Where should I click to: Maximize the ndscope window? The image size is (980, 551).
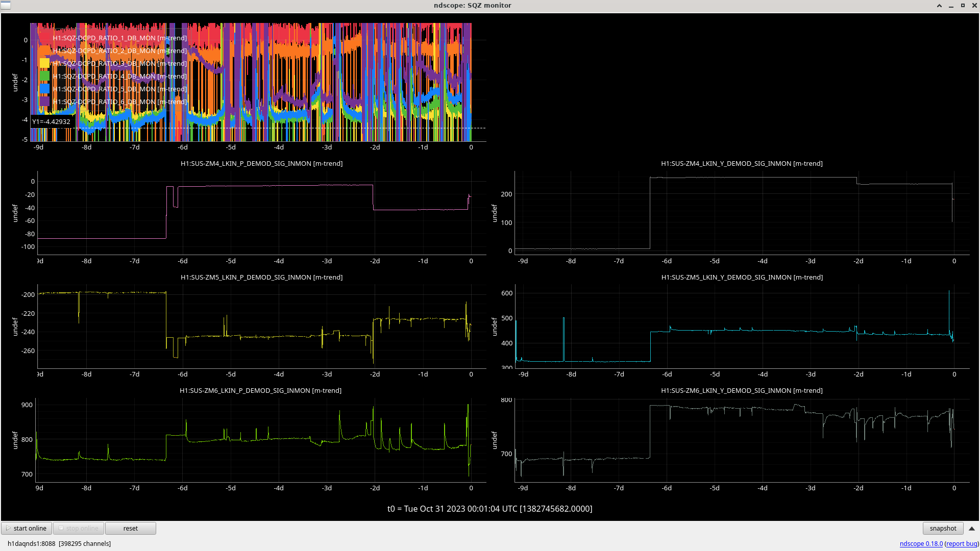963,6
